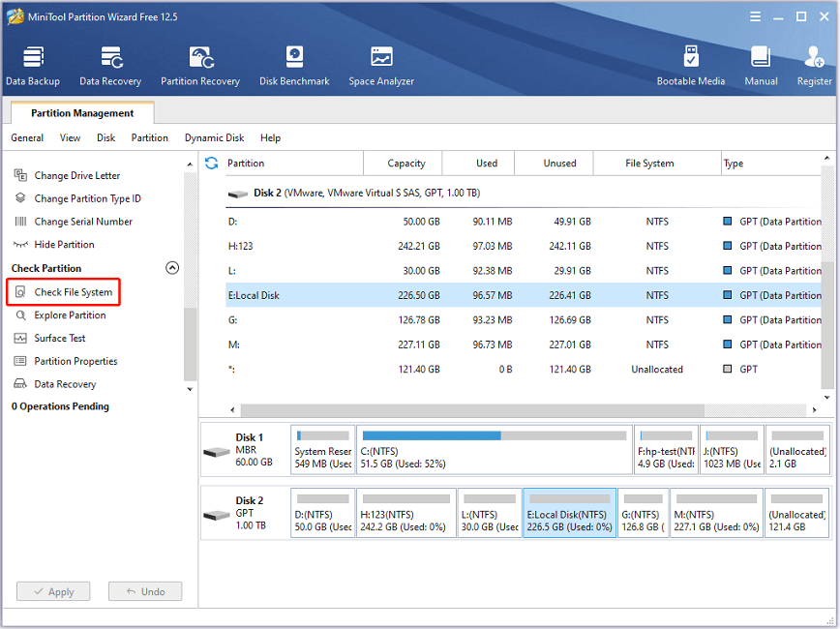Click horizontal scrollbar right arrow
The height and width of the screenshot is (629, 840).
[x=814, y=410]
